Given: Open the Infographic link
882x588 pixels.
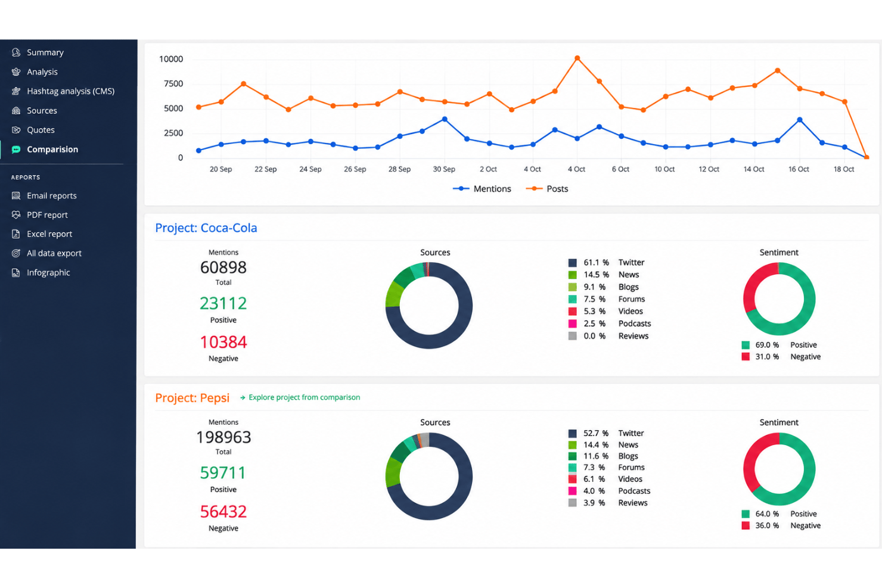Looking at the screenshot, I should pos(48,273).
